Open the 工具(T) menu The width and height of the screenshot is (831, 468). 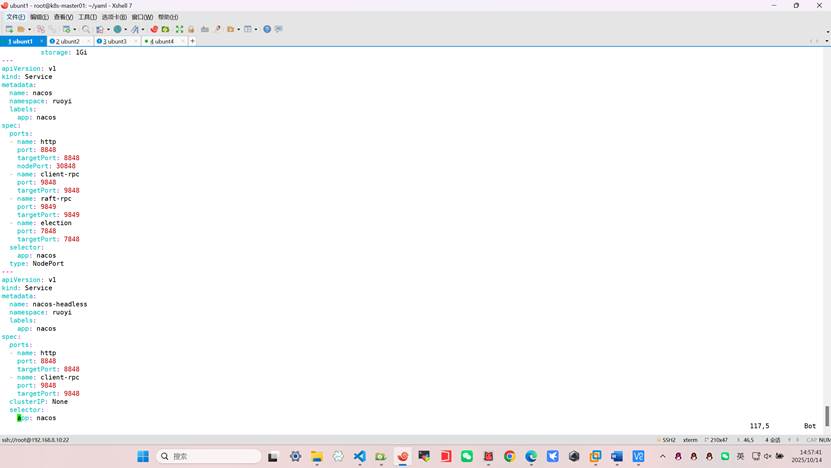(x=87, y=17)
